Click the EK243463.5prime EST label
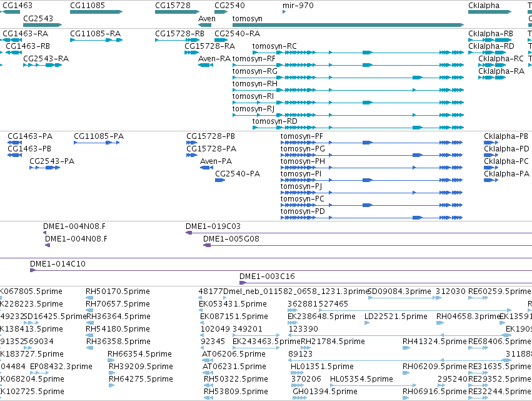Screen dimensions: 532x401 pyautogui.click(x=267, y=341)
